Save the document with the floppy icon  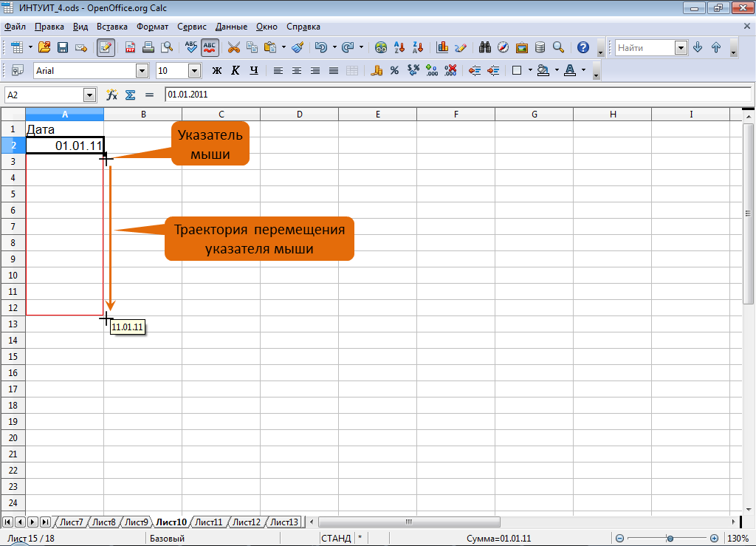[63, 47]
